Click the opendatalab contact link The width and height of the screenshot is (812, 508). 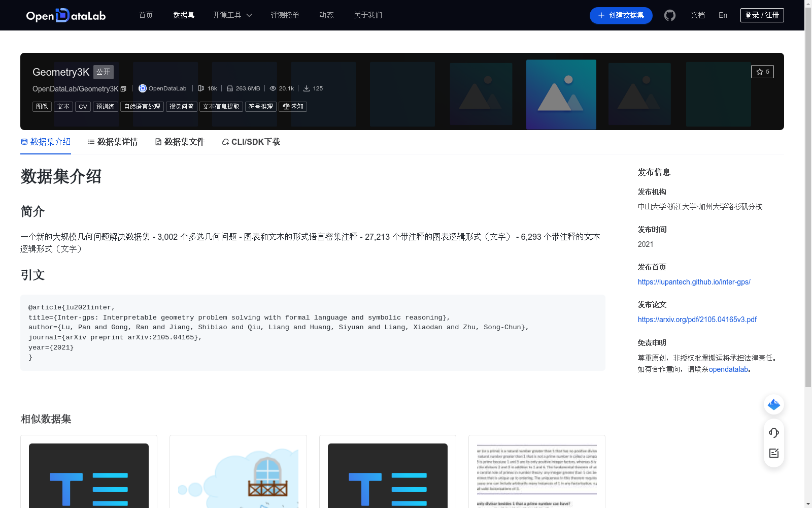pyautogui.click(x=728, y=369)
